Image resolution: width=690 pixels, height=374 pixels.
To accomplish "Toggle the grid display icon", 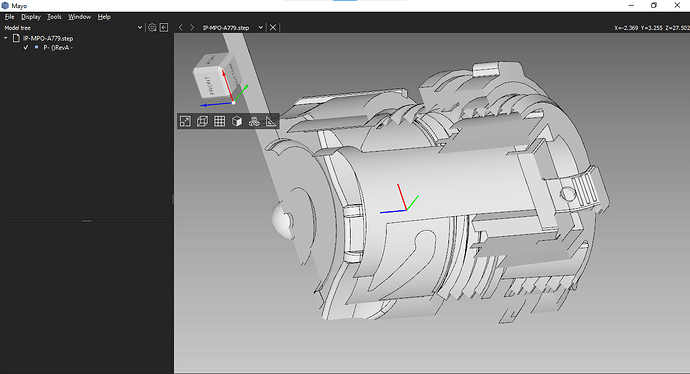I will click(x=220, y=121).
